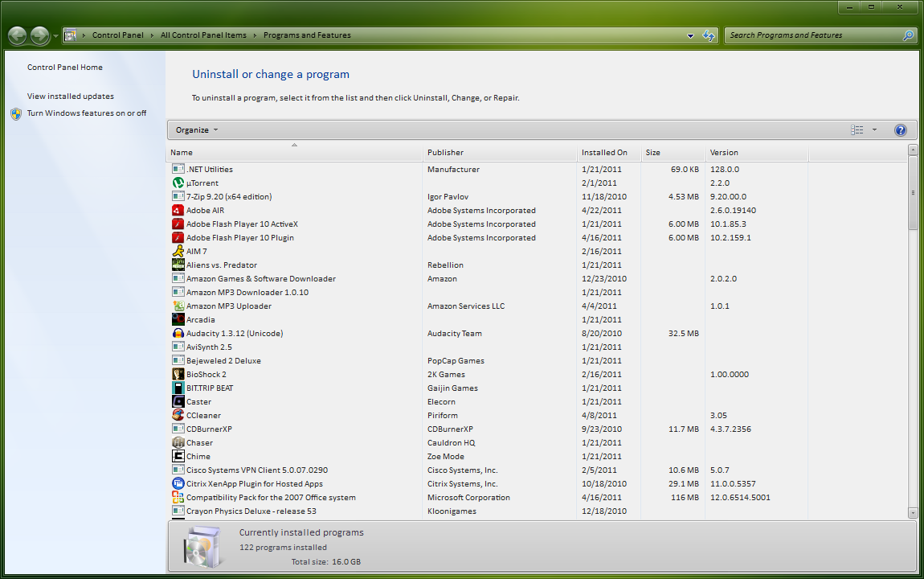The image size is (924, 579).
Task: Click the scrollbar up arrow
Action: point(913,150)
